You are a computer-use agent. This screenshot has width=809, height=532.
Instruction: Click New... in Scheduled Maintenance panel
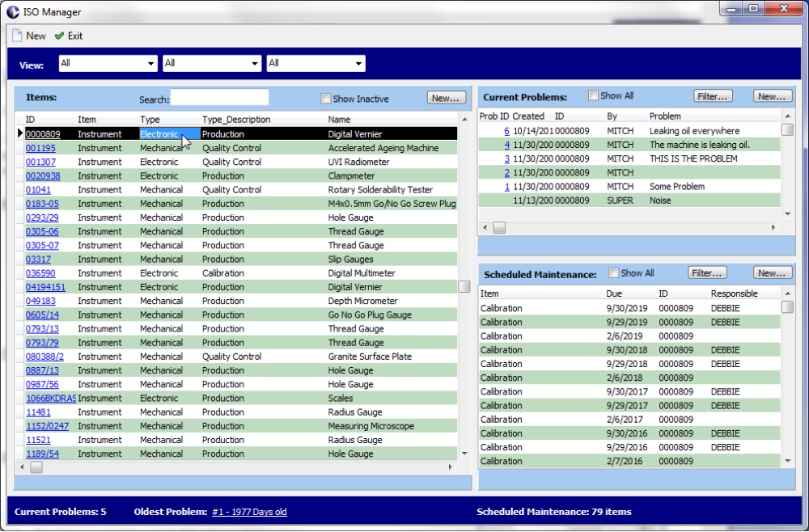[x=773, y=272]
